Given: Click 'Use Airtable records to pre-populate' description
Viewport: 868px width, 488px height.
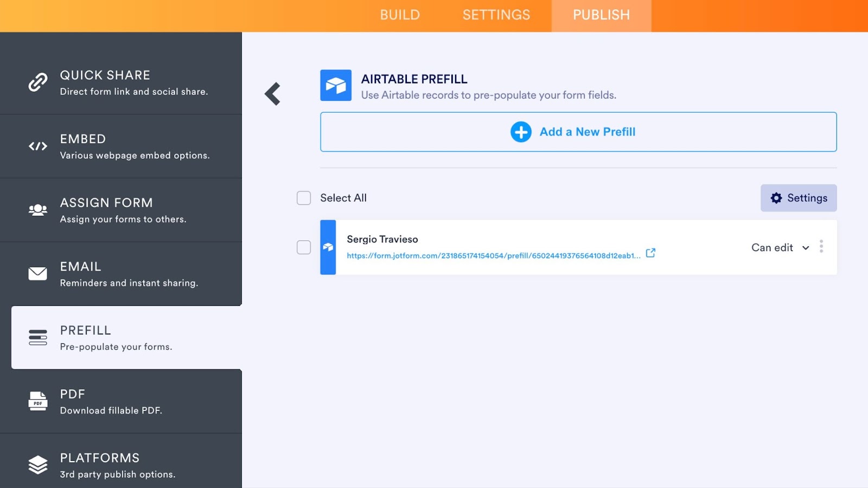Looking at the screenshot, I should 489,95.
